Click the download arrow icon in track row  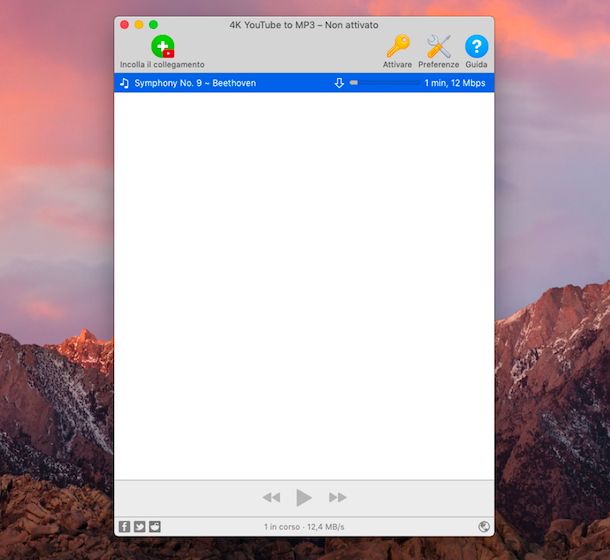point(339,83)
